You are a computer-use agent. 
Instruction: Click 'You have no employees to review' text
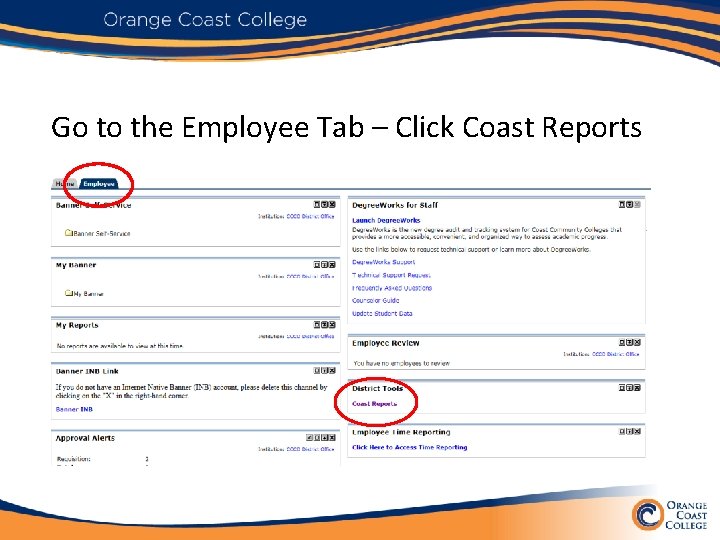tap(401, 363)
